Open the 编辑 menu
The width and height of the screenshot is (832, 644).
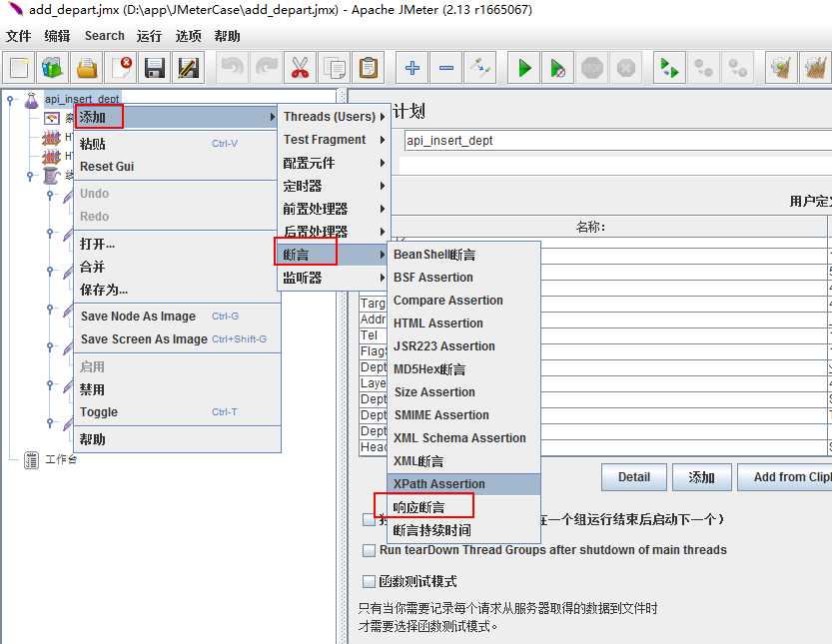pos(57,36)
